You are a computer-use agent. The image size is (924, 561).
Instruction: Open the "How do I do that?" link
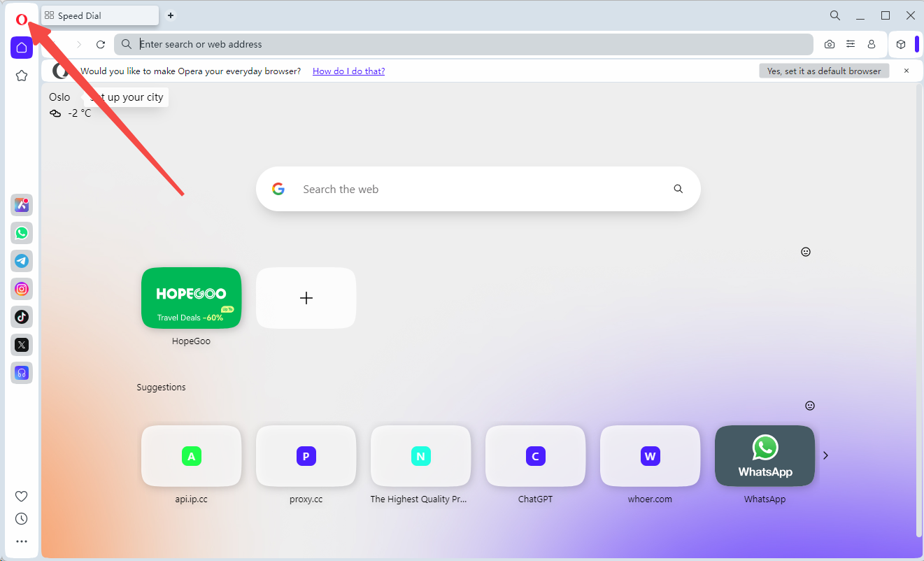(348, 71)
